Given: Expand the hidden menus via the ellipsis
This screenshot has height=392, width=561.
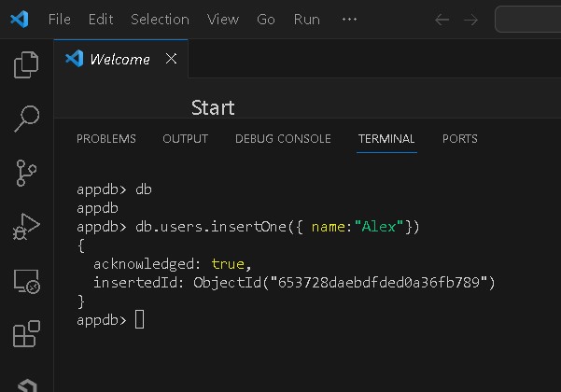Looking at the screenshot, I should click(x=350, y=20).
